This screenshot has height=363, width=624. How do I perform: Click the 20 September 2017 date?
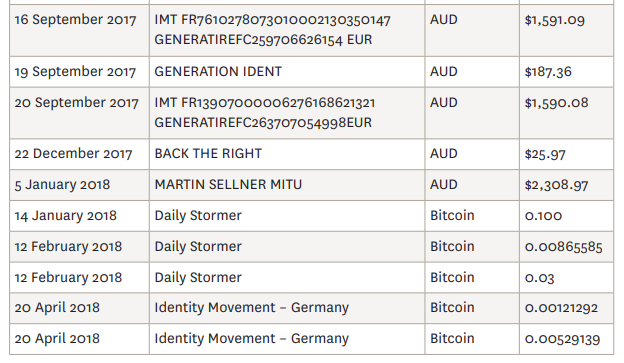coord(76,103)
